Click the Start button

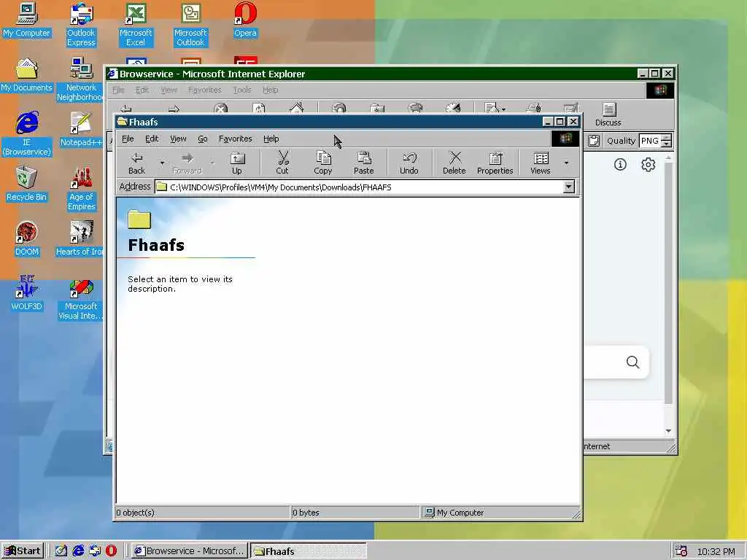pyautogui.click(x=23, y=551)
